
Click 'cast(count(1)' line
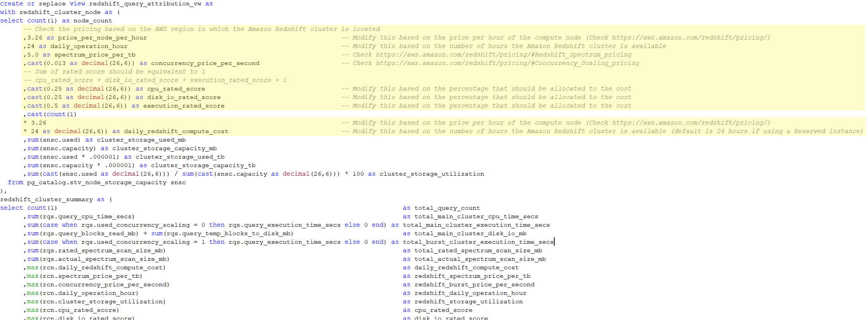[50, 114]
